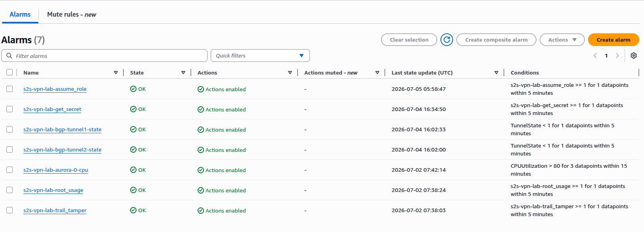Sort by Actions column arrow

[290, 73]
